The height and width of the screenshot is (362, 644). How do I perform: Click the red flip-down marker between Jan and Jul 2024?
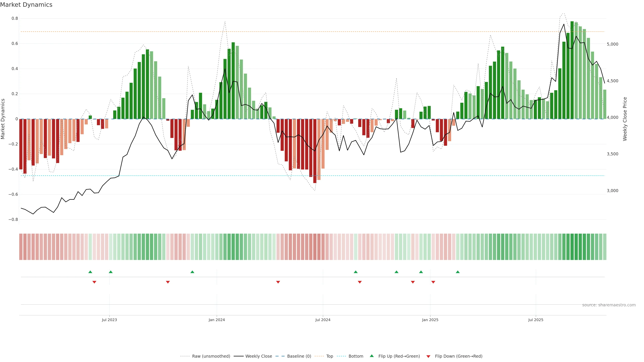coord(278,282)
